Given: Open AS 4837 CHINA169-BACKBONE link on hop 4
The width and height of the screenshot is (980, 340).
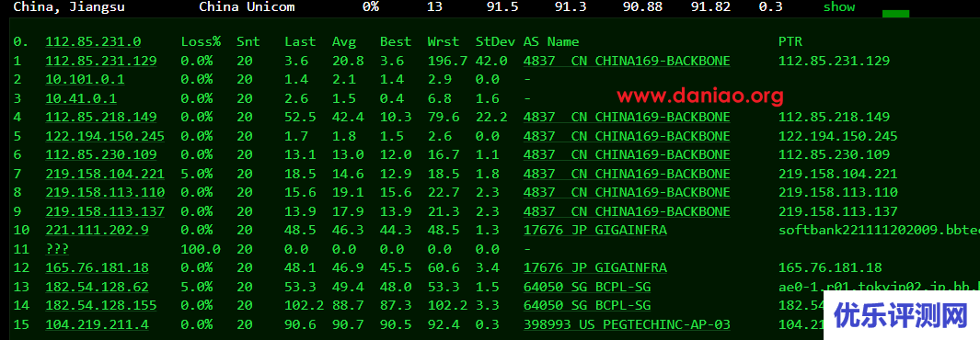Looking at the screenshot, I should 627,118.
